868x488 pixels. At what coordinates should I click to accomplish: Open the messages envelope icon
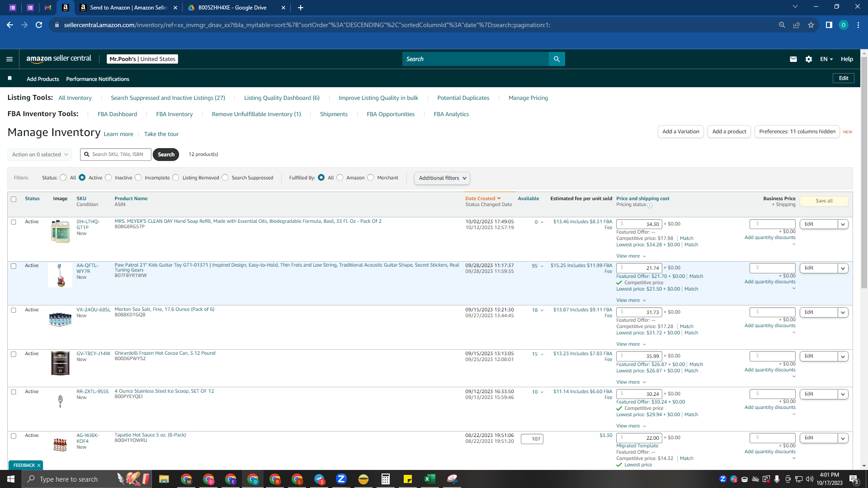793,59
